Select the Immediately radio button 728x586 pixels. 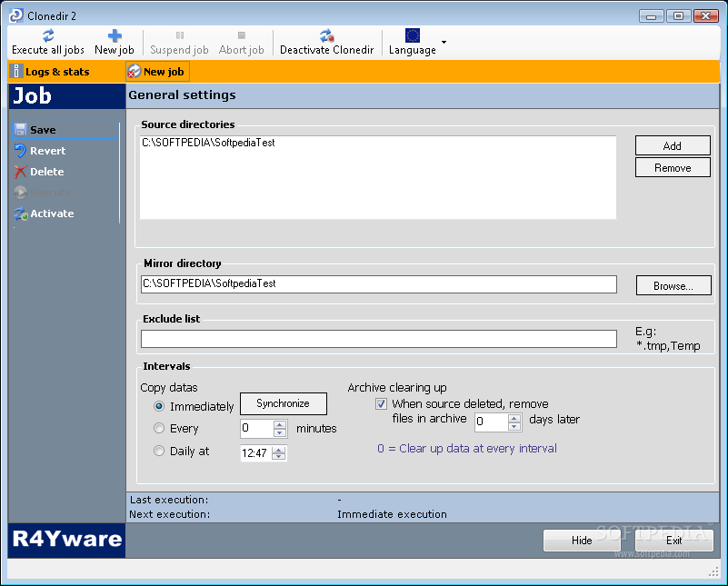(159, 406)
